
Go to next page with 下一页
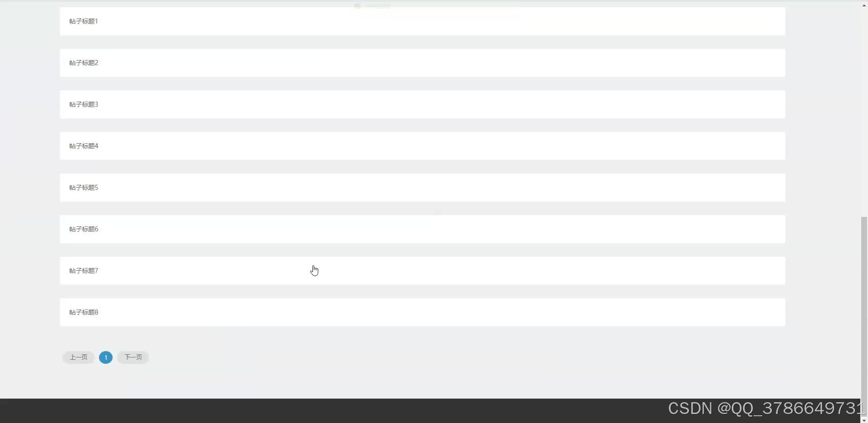pyautogui.click(x=133, y=357)
